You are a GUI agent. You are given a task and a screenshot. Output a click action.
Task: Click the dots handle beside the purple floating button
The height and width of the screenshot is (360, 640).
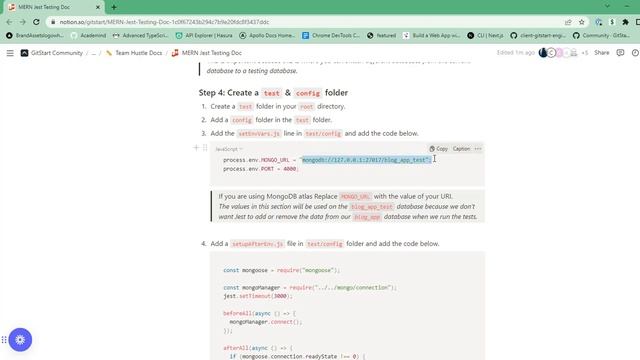pos(4,340)
